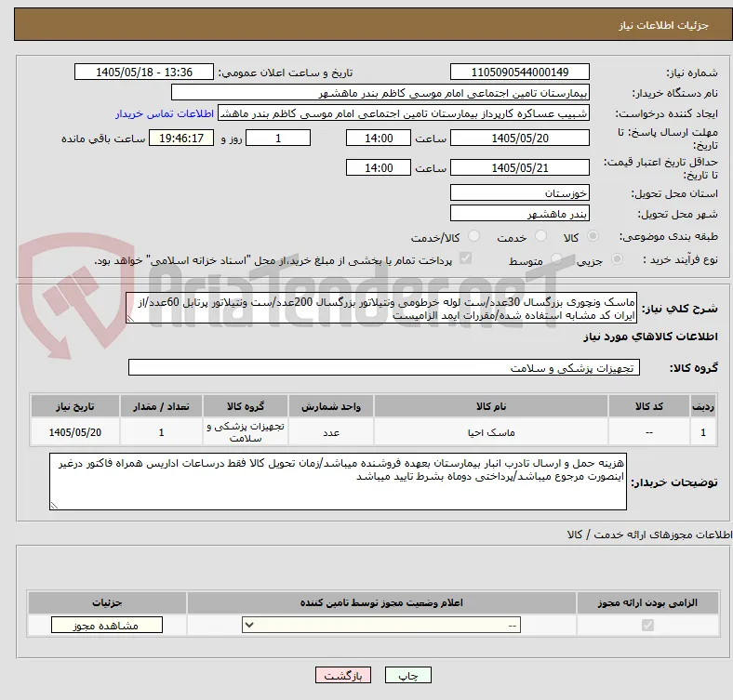Click the request creator name field

(404, 113)
